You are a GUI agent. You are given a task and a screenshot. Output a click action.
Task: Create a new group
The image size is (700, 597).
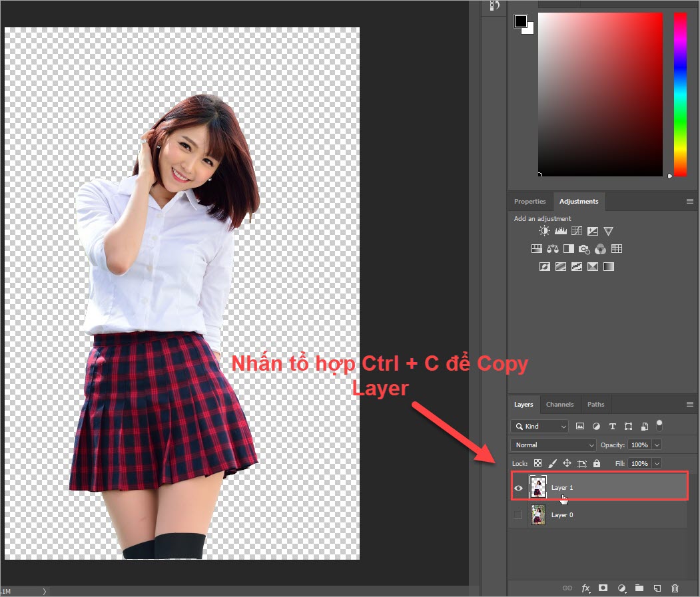[639, 588]
